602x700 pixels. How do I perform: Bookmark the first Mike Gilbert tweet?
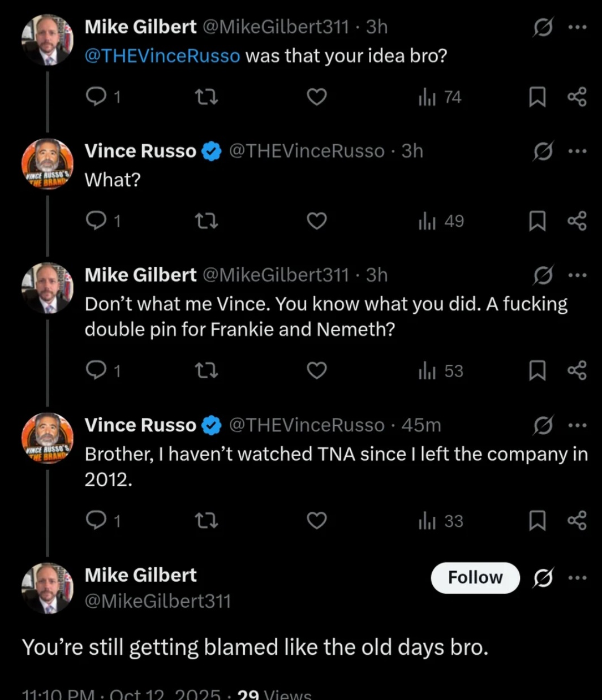pyautogui.click(x=536, y=97)
